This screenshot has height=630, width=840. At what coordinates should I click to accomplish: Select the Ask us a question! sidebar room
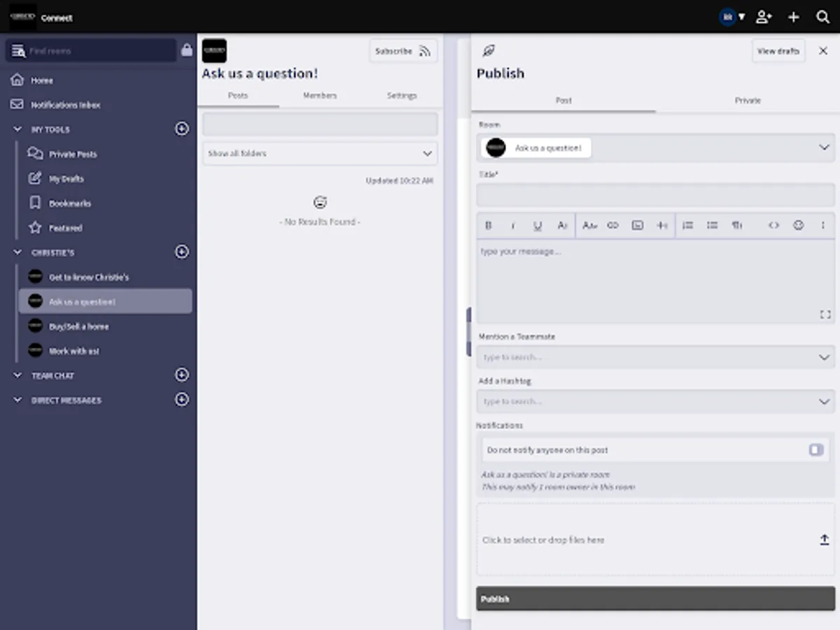click(x=105, y=302)
